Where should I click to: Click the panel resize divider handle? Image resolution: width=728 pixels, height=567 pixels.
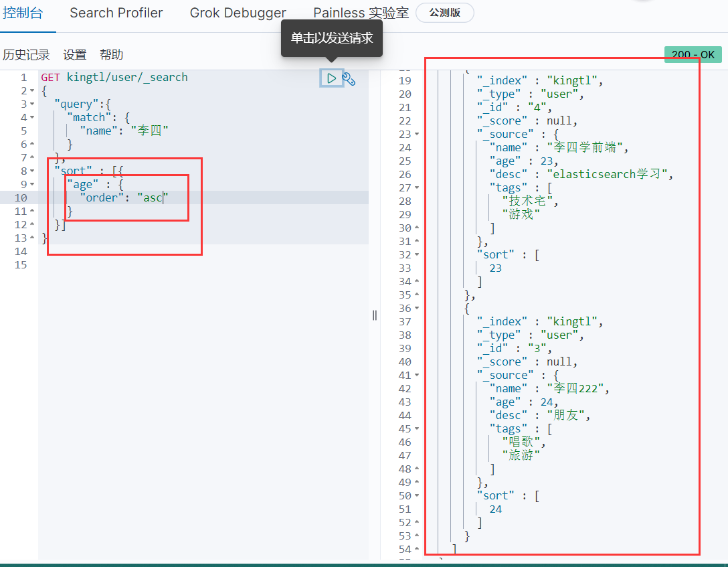(x=375, y=315)
